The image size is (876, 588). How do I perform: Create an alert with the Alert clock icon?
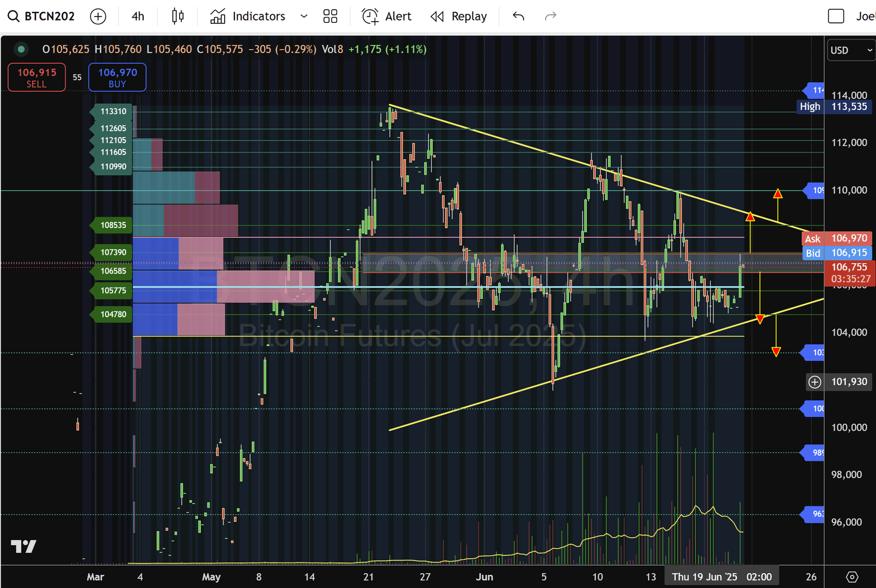(370, 16)
